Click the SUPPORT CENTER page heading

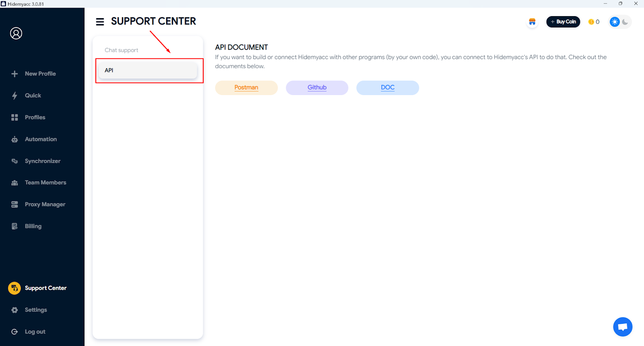[153, 21]
